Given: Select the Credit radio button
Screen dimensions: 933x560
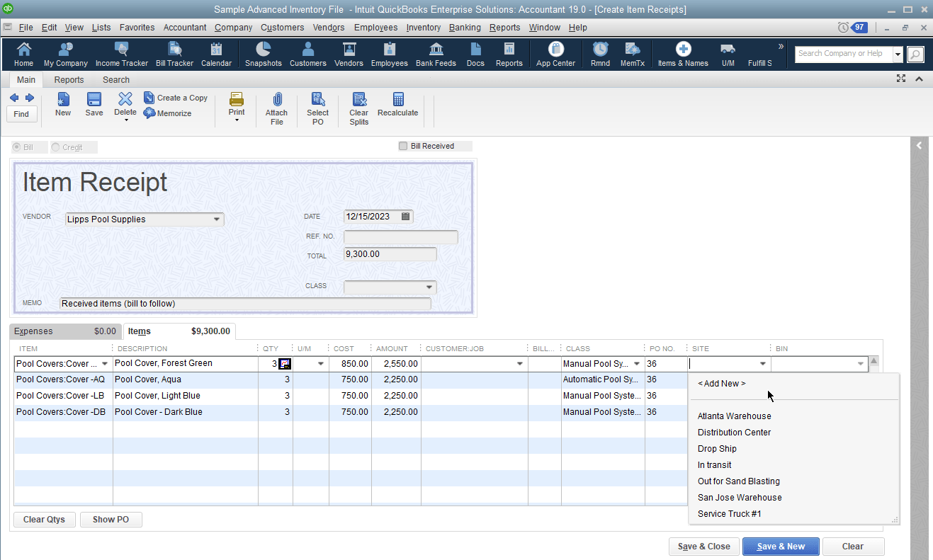Looking at the screenshot, I should coord(55,147).
